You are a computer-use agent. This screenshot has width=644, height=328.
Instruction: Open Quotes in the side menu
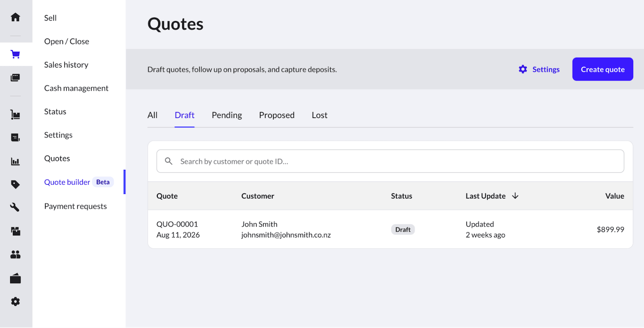click(57, 158)
